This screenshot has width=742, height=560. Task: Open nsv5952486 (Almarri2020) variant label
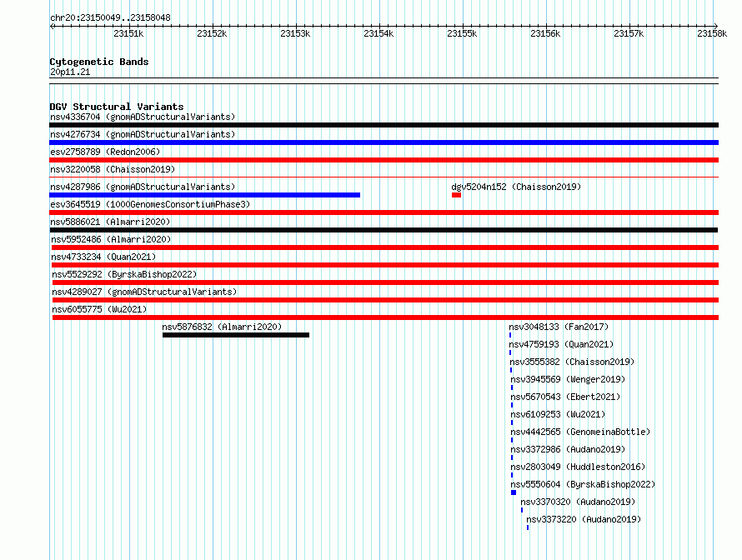pos(111,239)
